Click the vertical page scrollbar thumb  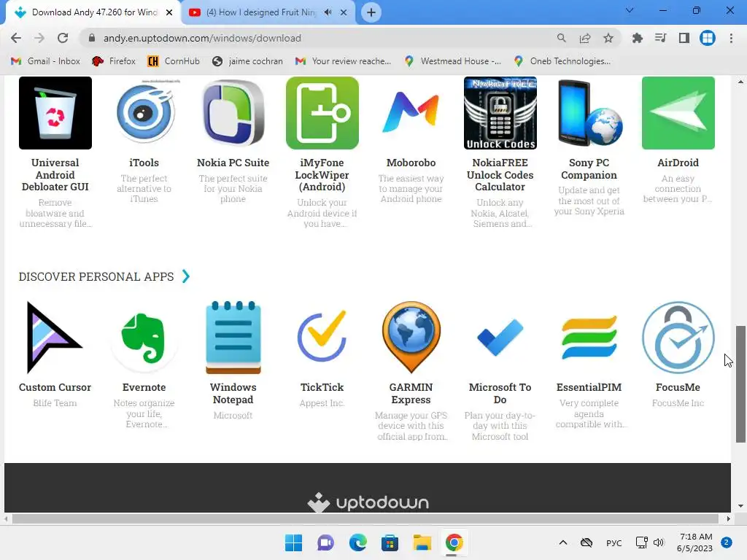(740, 384)
